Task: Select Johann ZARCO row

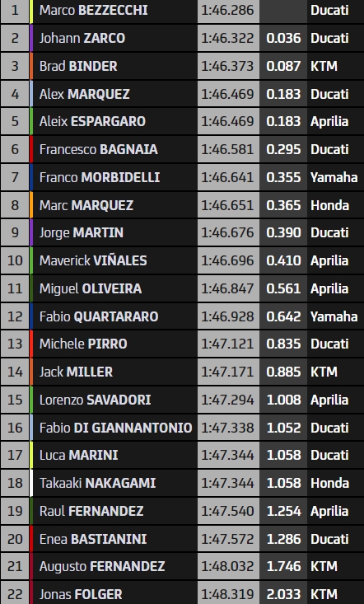Action: click(x=182, y=38)
